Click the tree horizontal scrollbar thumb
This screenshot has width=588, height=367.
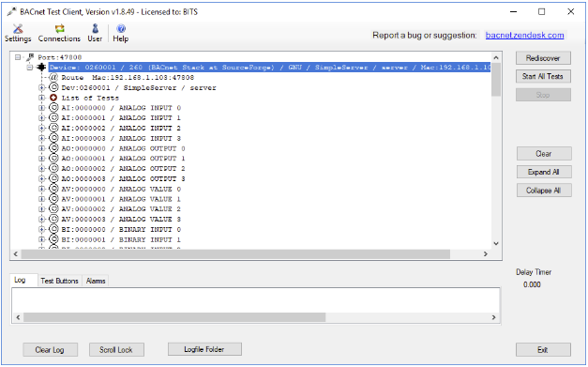(235, 254)
